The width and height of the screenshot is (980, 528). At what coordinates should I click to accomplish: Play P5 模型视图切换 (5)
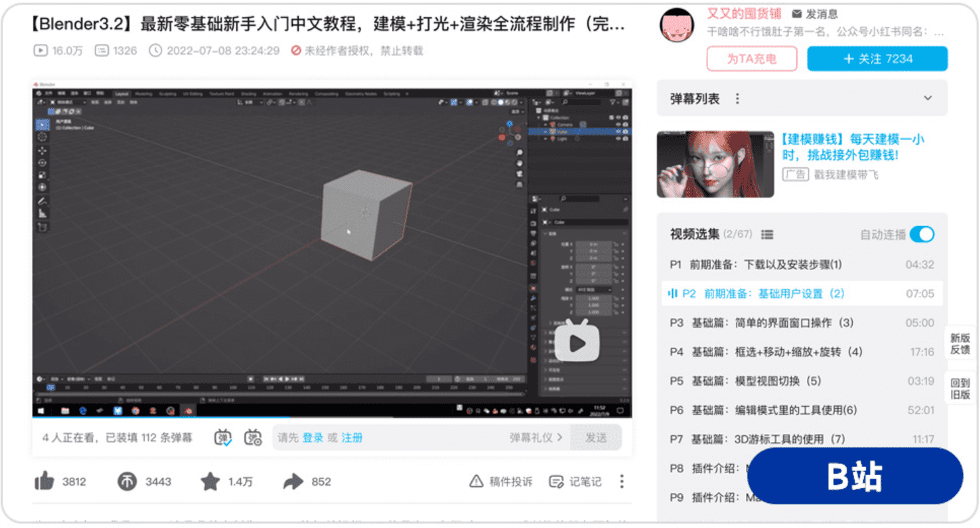pyautogui.click(x=802, y=381)
